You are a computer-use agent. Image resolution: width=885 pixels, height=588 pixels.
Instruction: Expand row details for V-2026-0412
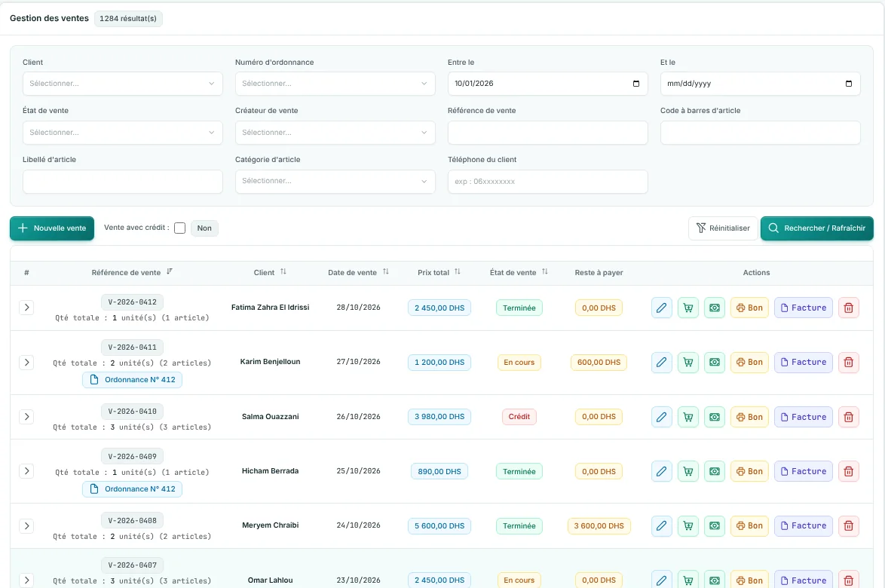(26, 308)
